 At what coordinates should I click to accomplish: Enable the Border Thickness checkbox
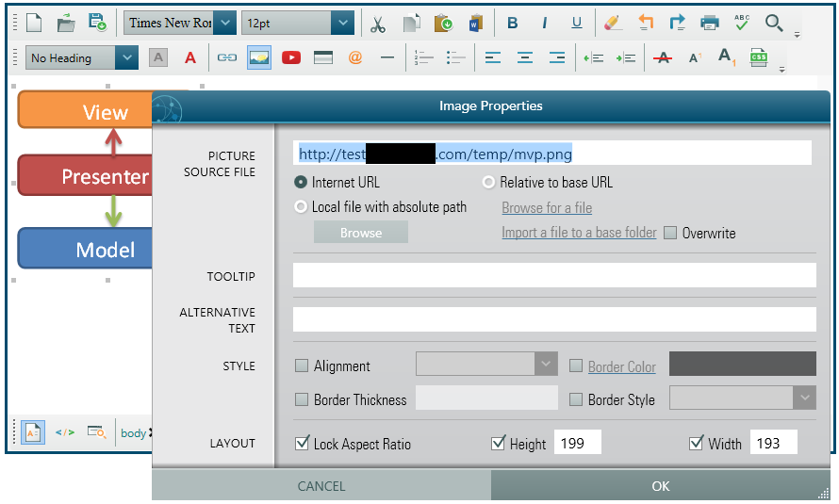(x=303, y=399)
